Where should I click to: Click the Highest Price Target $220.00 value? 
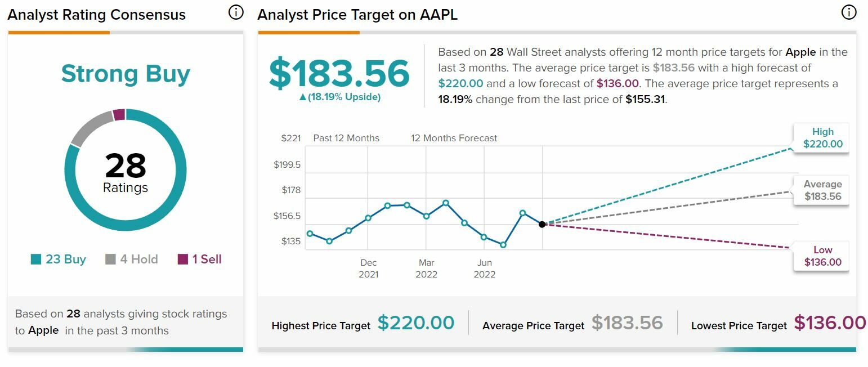click(x=415, y=323)
